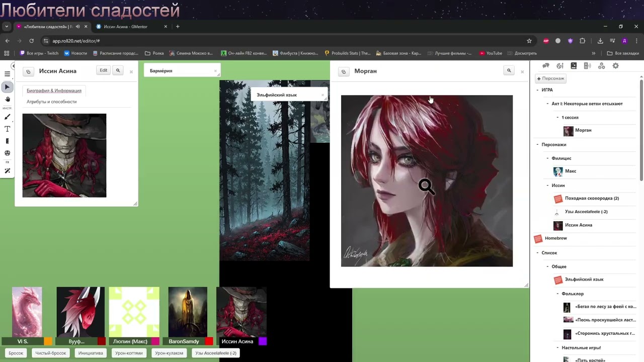Click the + Персонаж button
The height and width of the screenshot is (362, 644).
click(x=551, y=78)
